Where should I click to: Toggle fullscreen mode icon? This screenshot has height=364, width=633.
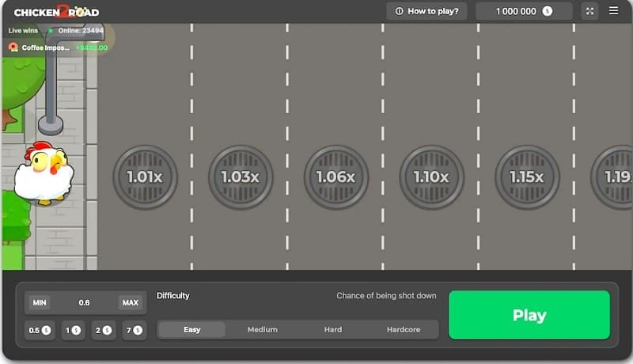pyautogui.click(x=590, y=11)
